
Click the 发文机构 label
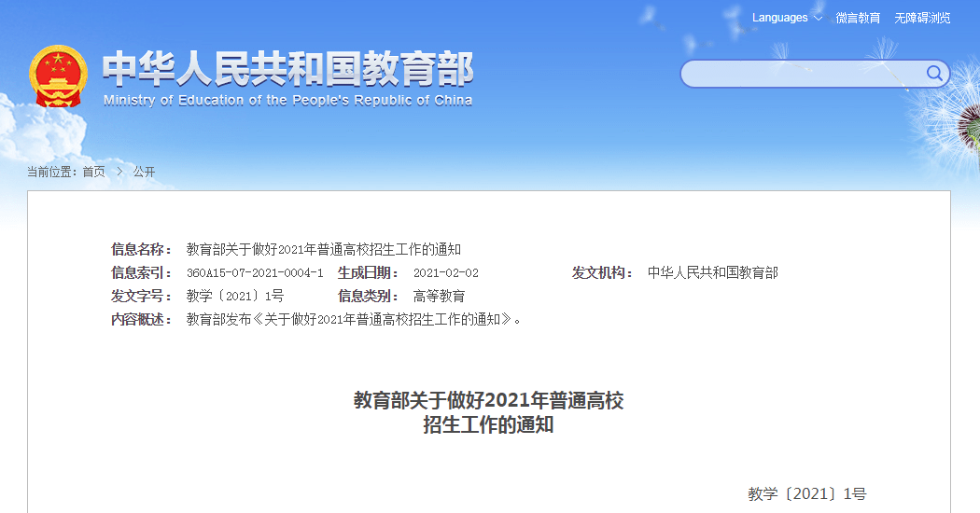tap(603, 272)
